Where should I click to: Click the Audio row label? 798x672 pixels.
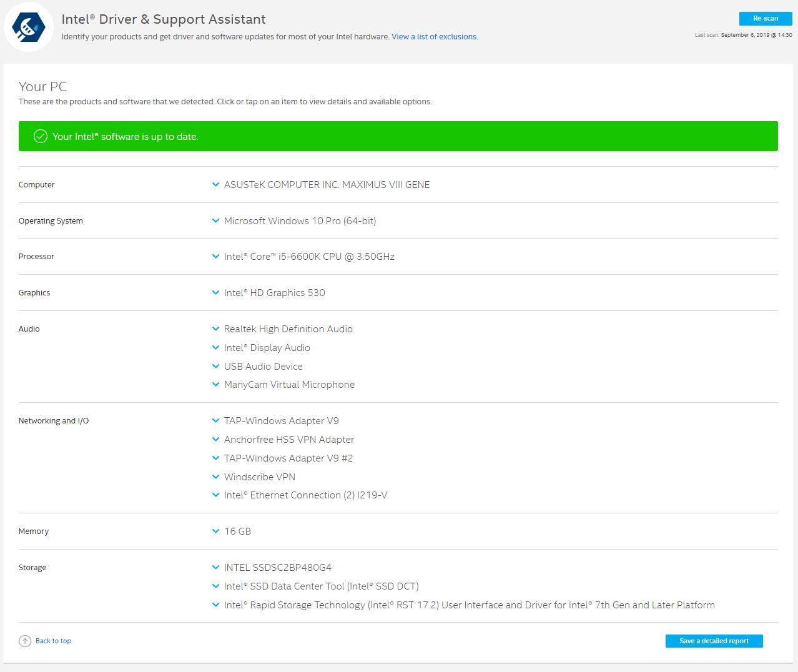coord(29,329)
